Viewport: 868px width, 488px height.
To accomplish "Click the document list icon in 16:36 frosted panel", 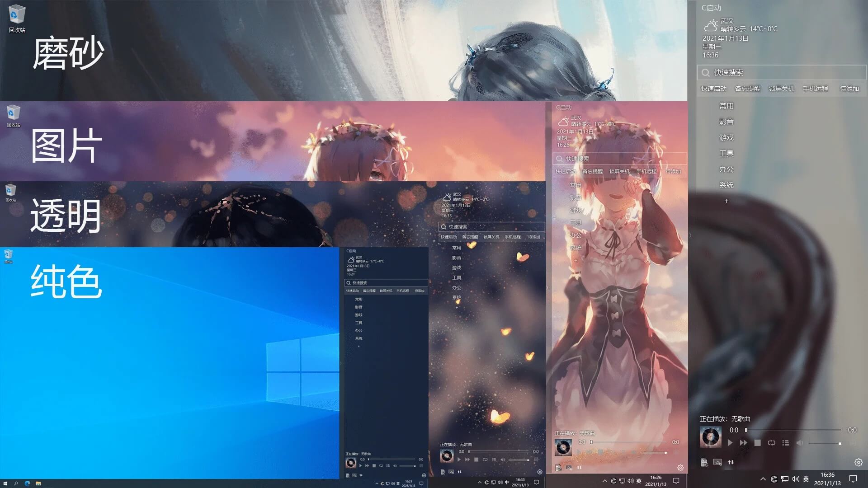I will [704, 462].
